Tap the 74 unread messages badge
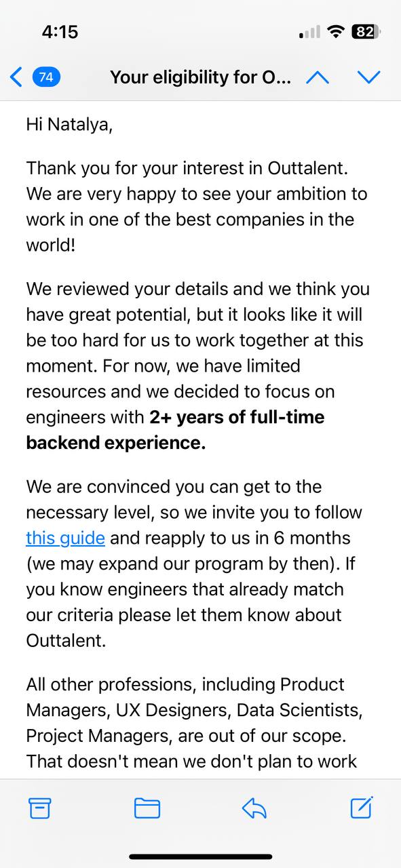This screenshot has width=401, height=868. click(46, 77)
